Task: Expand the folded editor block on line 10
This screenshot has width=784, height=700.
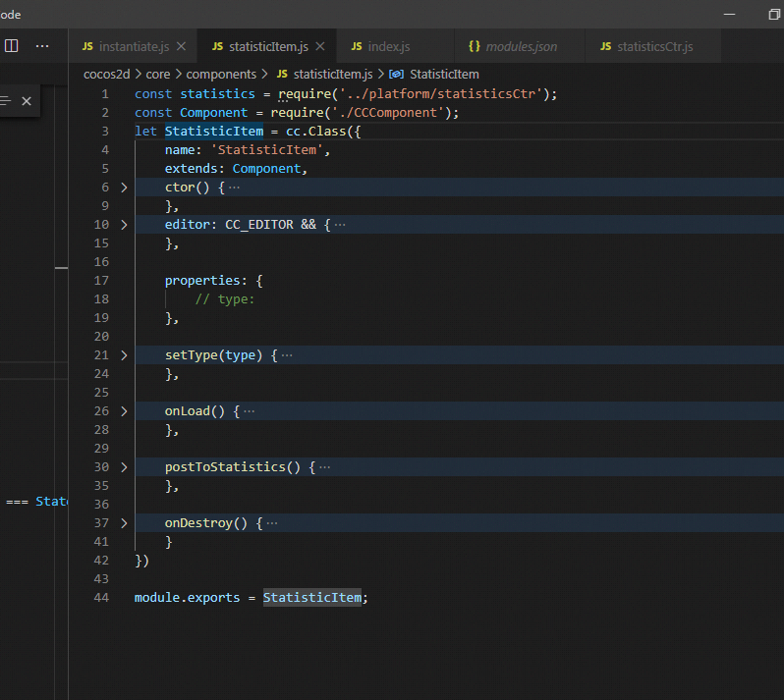Action: [x=124, y=225]
